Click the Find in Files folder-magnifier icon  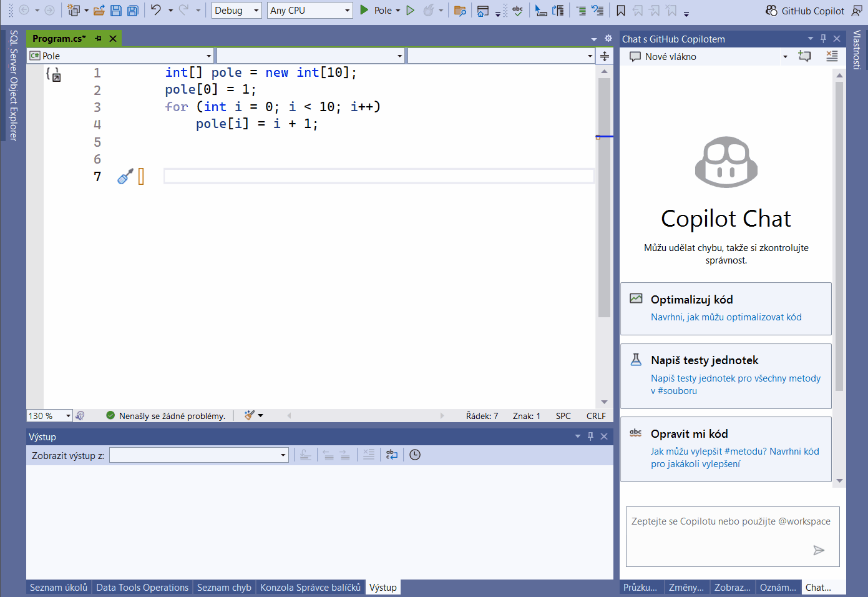(460, 11)
